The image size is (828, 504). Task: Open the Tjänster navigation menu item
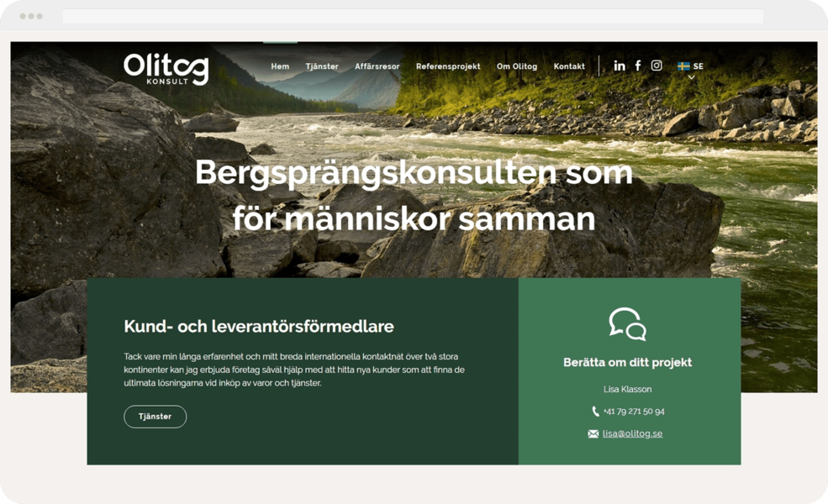pos(322,66)
